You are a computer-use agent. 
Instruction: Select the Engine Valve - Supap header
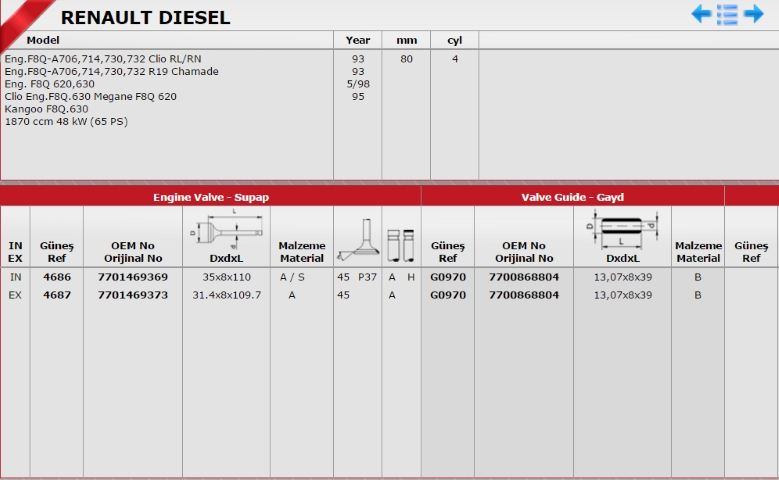pos(211,197)
